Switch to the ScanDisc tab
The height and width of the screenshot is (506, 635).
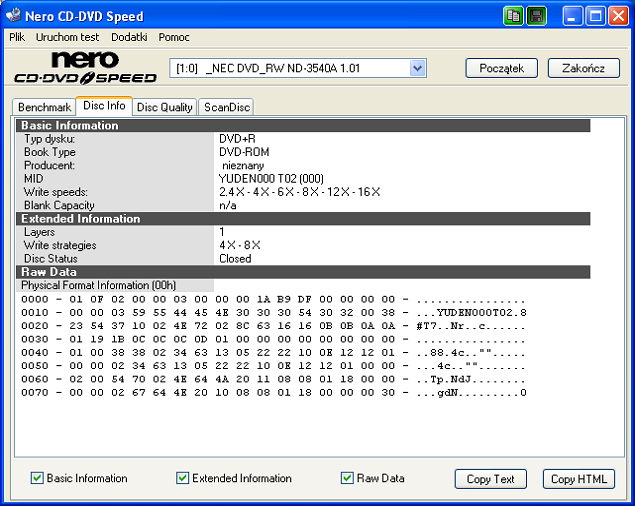click(x=226, y=107)
